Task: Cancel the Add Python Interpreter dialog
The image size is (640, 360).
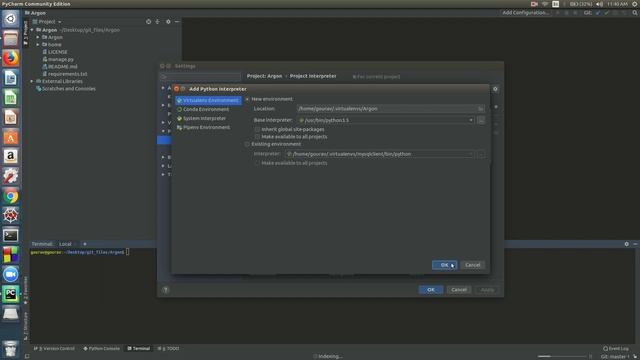Action: (473, 265)
